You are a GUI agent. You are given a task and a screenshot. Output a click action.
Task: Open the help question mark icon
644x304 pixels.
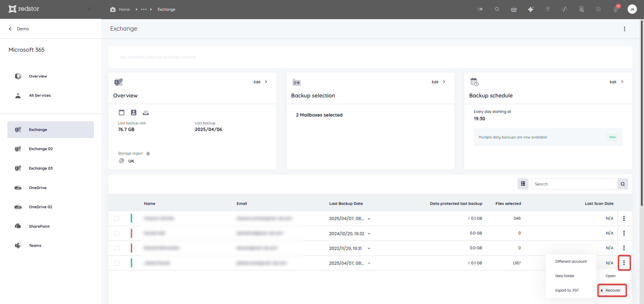click(548, 9)
